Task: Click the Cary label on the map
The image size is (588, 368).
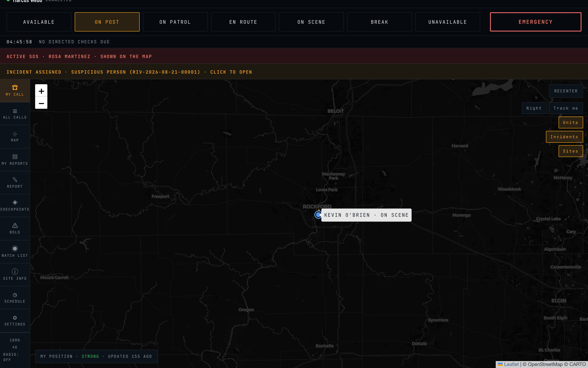Action: click(571, 232)
